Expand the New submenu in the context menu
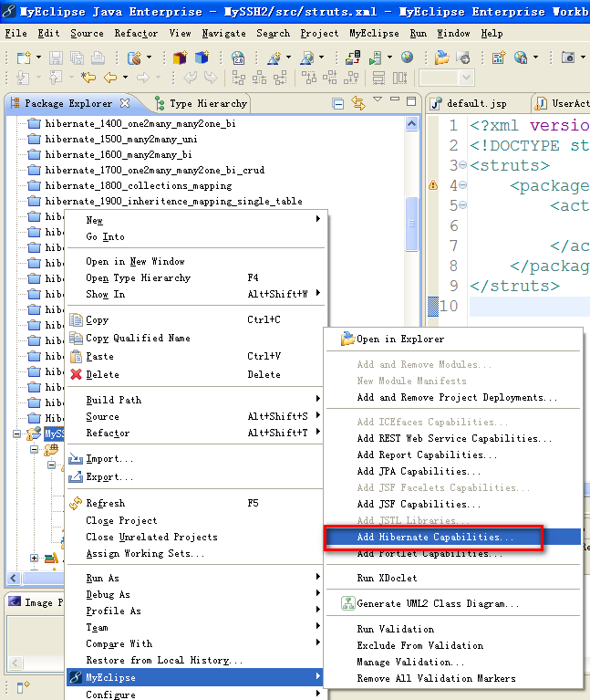This screenshot has width=590, height=700. 196,220
